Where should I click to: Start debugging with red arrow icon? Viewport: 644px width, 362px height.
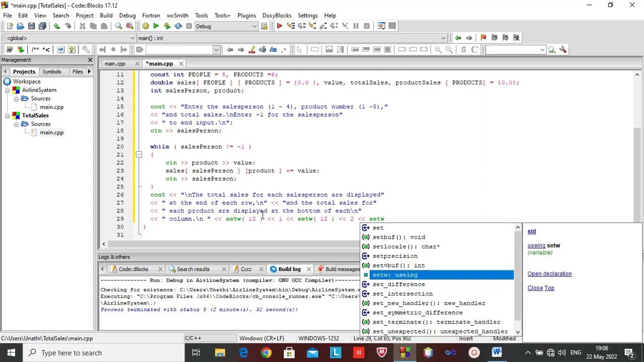pos(279,26)
